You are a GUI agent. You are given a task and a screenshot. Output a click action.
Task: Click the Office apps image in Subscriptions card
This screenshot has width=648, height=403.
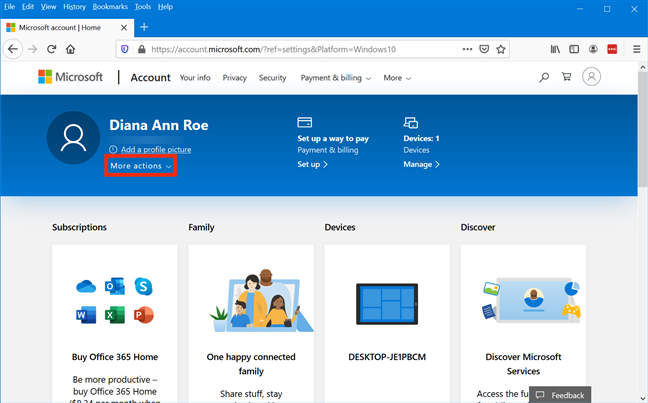(x=115, y=300)
